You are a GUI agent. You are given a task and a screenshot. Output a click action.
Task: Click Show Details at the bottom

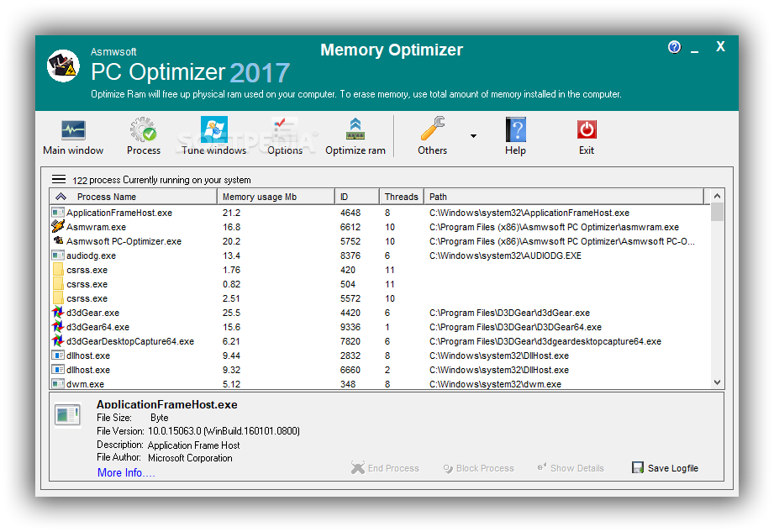coord(570,467)
